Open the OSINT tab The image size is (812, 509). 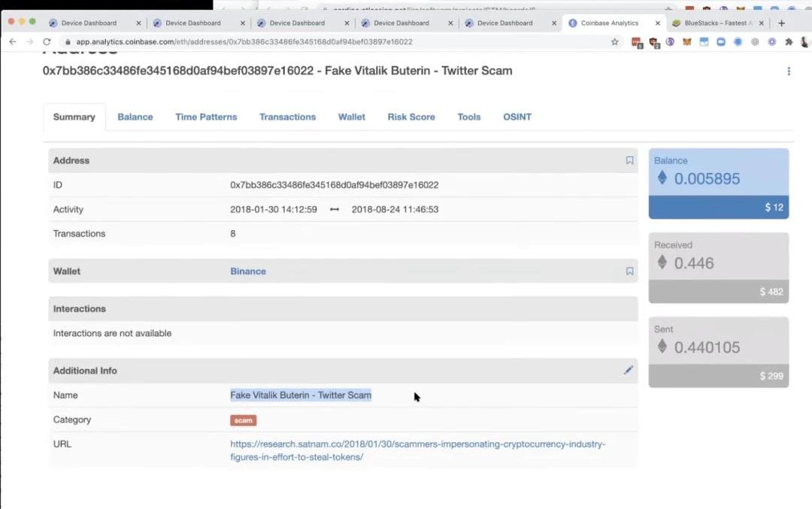click(517, 117)
